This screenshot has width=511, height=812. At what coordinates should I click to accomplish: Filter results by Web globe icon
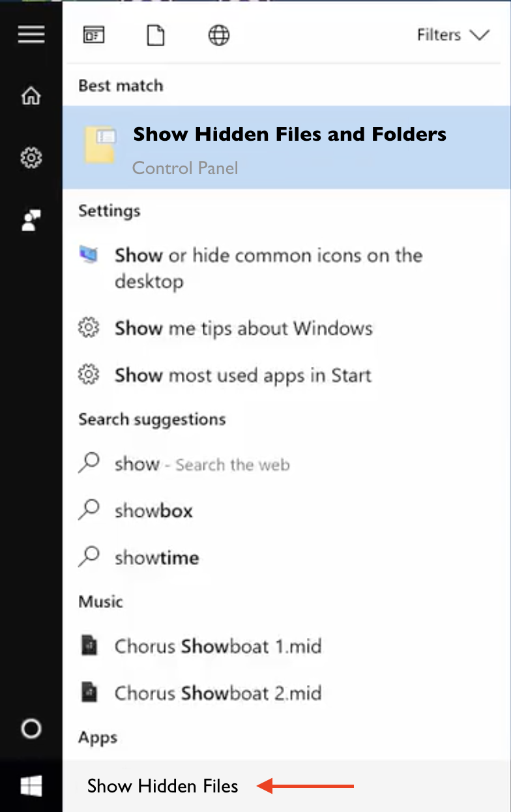pyautogui.click(x=218, y=35)
